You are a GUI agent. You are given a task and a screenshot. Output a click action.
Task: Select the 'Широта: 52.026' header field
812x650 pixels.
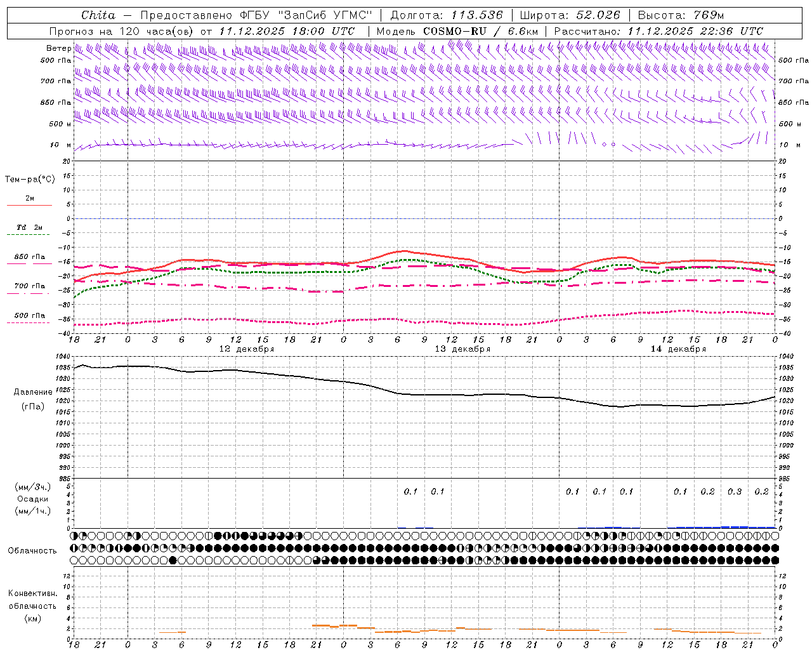(570, 15)
